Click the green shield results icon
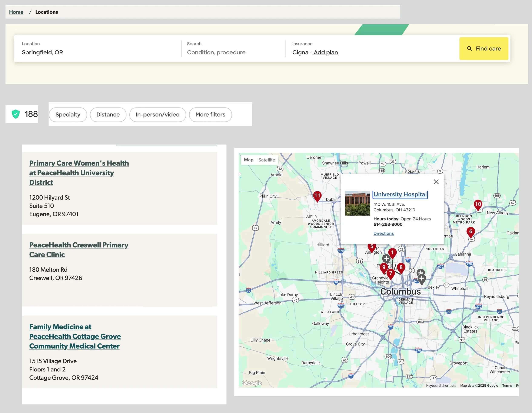The height and width of the screenshot is (413, 532). 16,114
